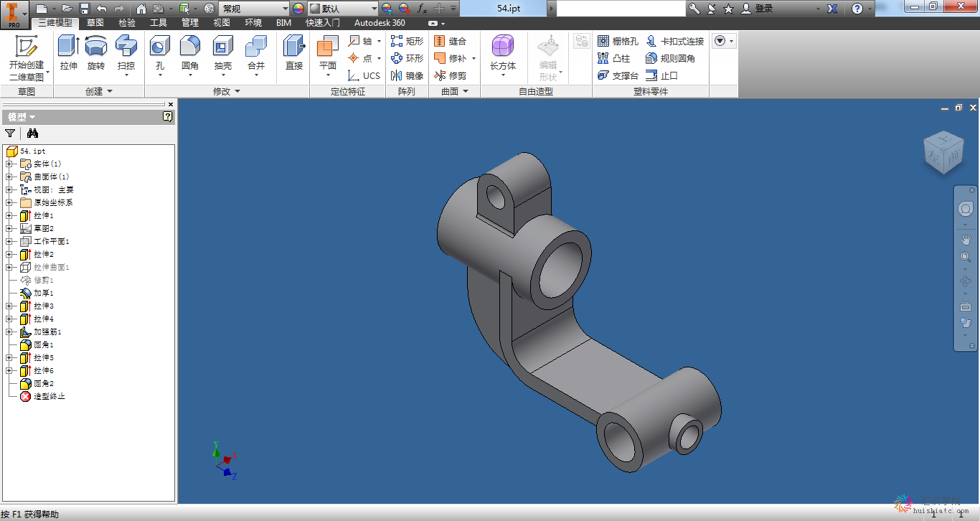Expand the 加强筋1 feature node
This screenshot has width=980, height=521.
point(9,332)
